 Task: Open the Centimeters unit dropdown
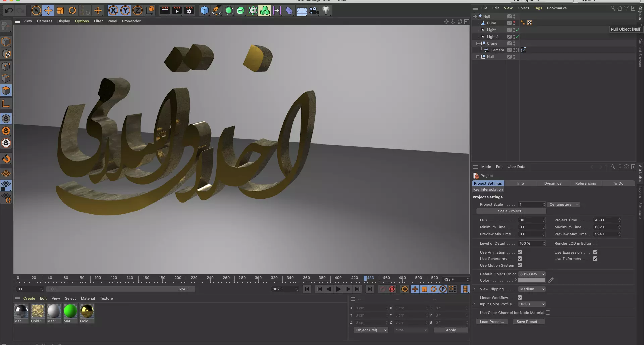563,204
